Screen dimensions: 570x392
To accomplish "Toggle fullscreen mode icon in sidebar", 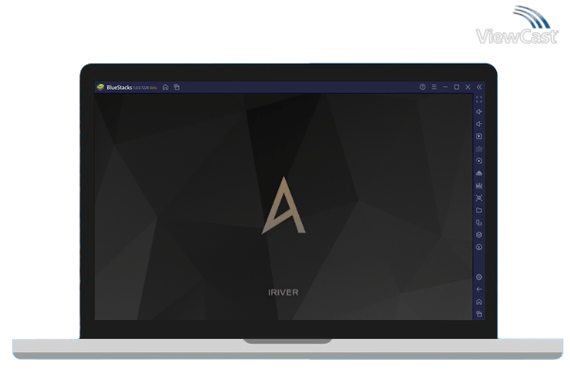I will (x=479, y=99).
